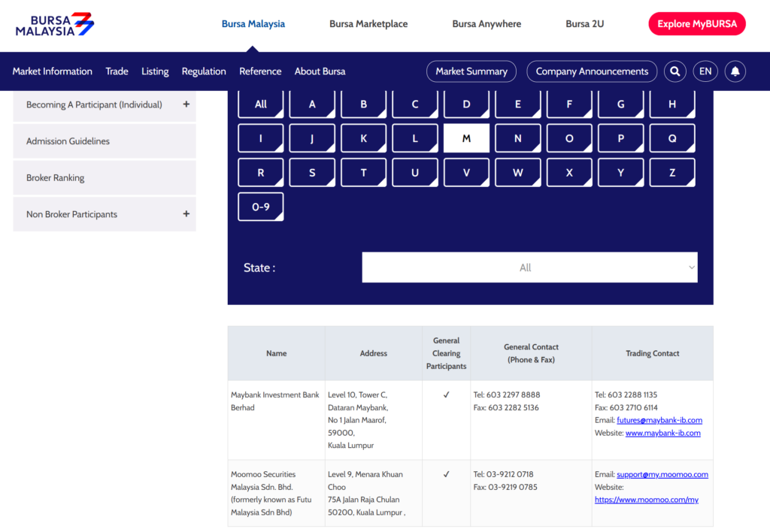
Task: Open Company Announcements
Action: coord(592,71)
